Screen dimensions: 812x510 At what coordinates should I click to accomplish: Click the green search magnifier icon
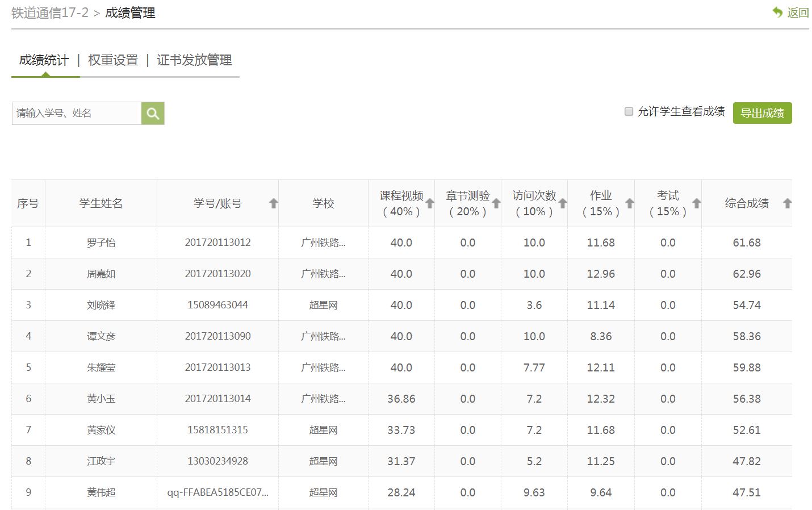(153, 114)
